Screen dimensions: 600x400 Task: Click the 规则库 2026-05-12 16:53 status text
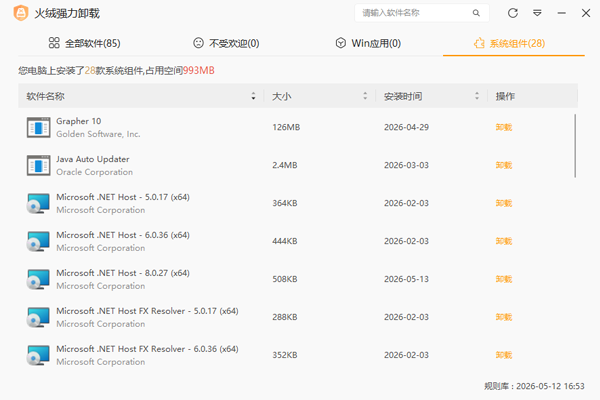click(x=534, y=386)
